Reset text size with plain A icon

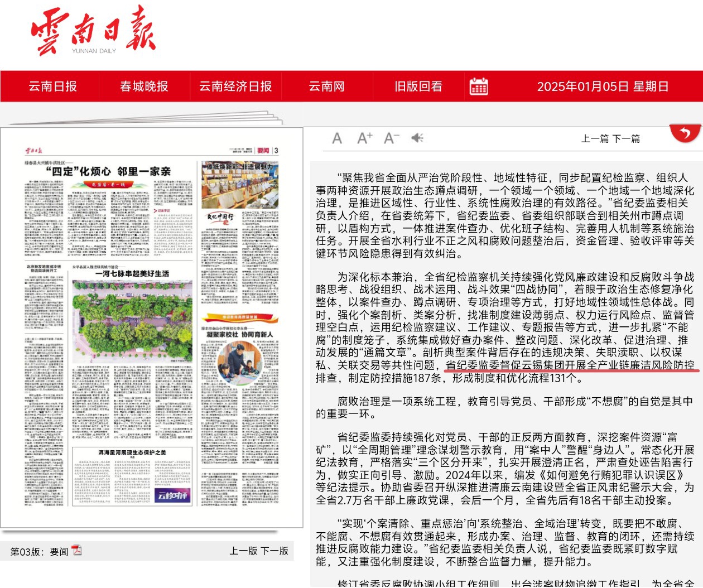[x=337, y=138]
